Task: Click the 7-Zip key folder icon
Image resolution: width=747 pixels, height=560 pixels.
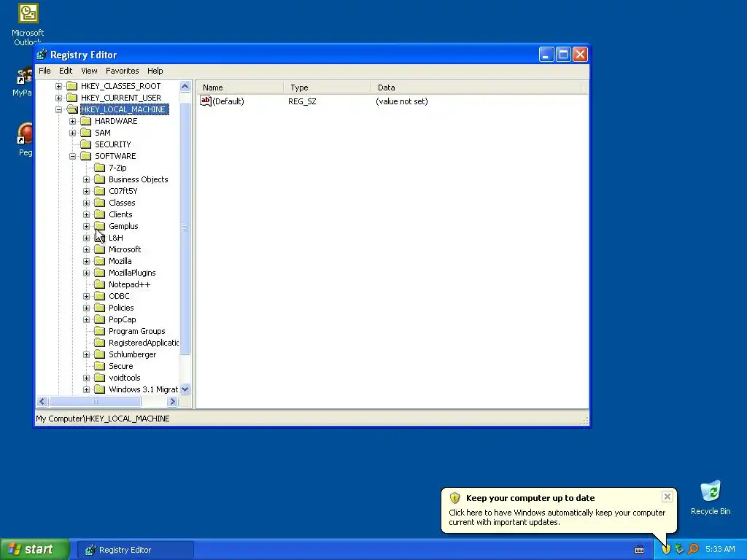Action: (99, 168)
